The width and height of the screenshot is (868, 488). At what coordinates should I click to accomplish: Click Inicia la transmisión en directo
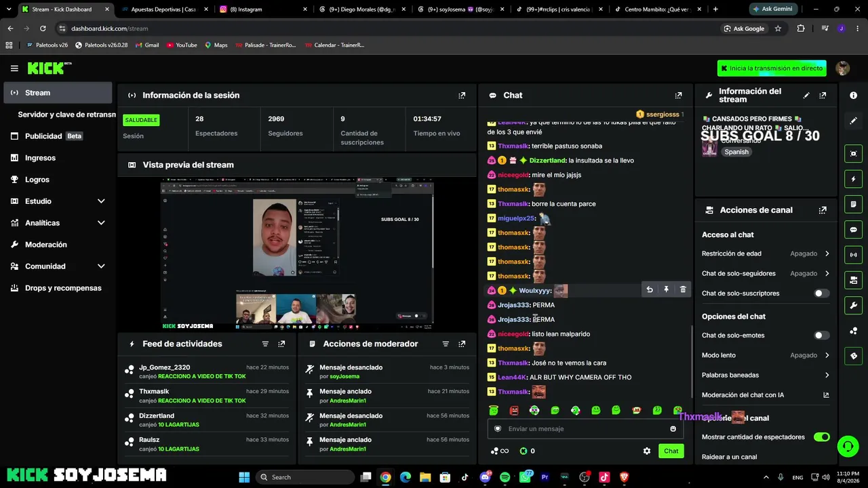point(772,68)
